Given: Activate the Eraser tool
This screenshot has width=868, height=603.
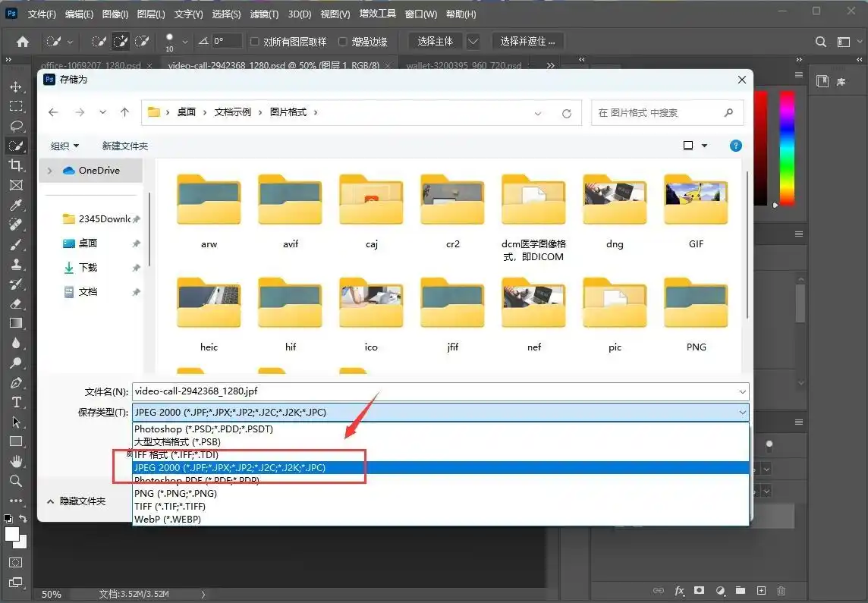Looking at the screenshot, I should pyautogui.click(x=16, y=303).
